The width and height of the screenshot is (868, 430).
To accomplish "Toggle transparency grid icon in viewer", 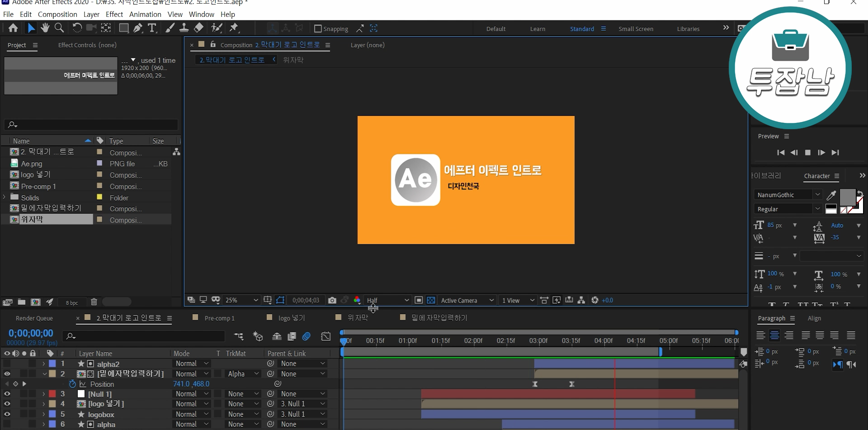I will [x=431, y=300].
